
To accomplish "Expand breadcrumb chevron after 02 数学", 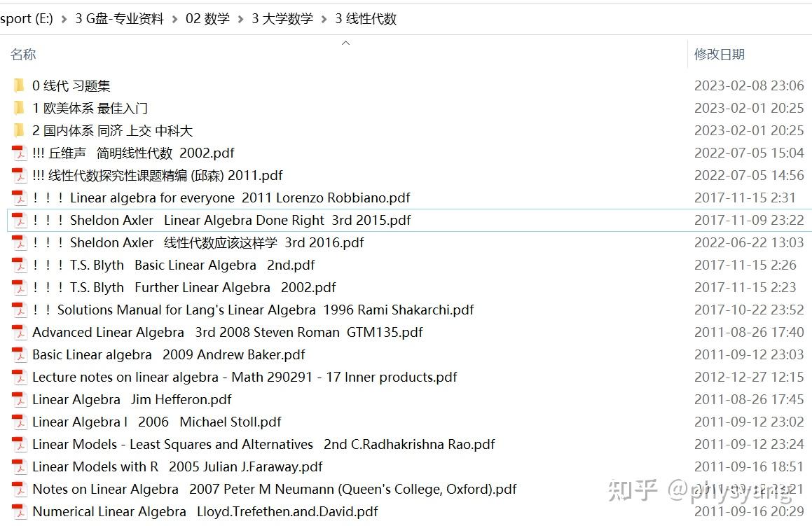I will click(240, 19).
